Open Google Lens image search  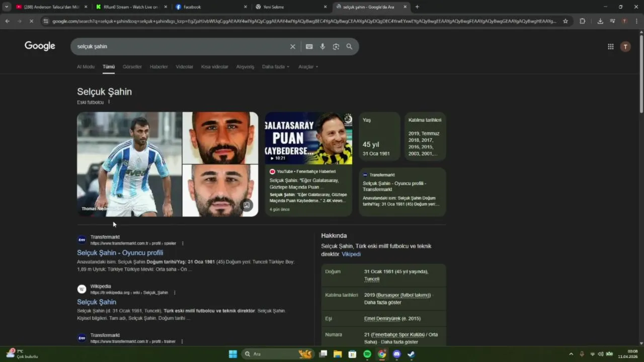[x=336, y=46]
